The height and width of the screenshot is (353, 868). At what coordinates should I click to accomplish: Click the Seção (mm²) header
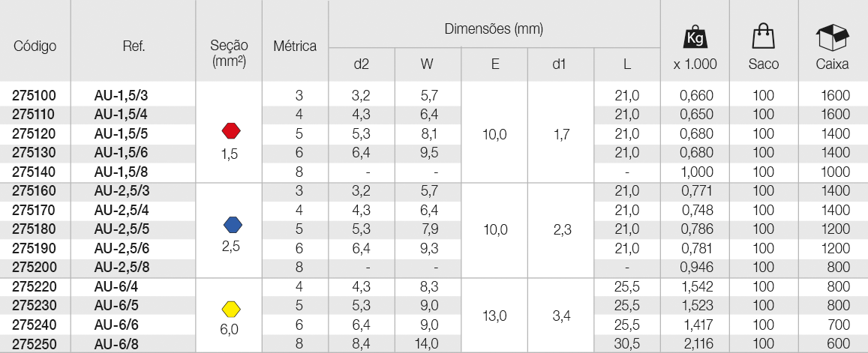coord(229,52)
